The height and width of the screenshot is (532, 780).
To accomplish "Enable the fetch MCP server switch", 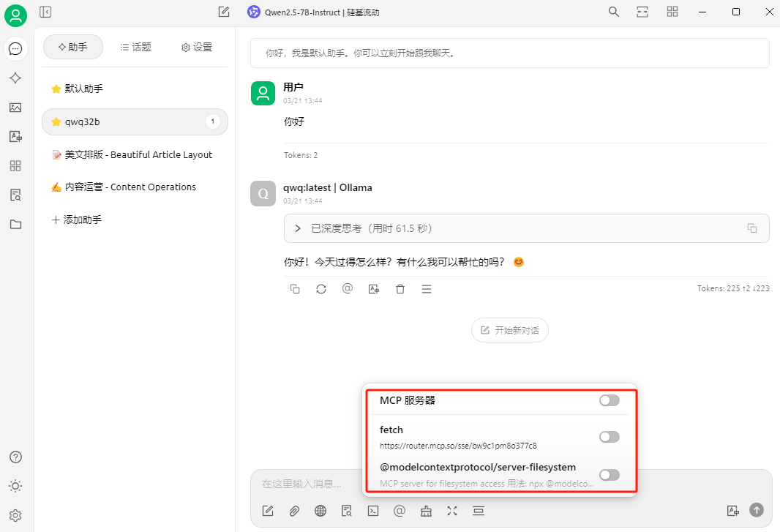I will coord(610,437).
